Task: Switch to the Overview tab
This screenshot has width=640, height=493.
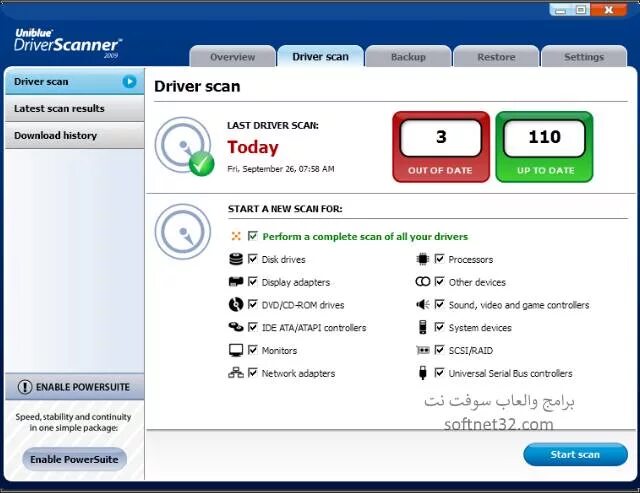Action: tap(232, 57)
